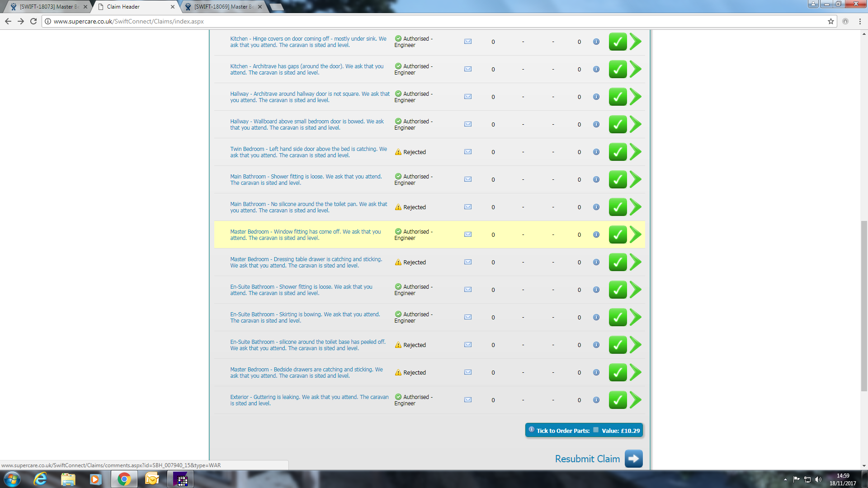Click envelope icon on Dressing table drawer row
The image size is (868, 488).
tap(468, 262)
